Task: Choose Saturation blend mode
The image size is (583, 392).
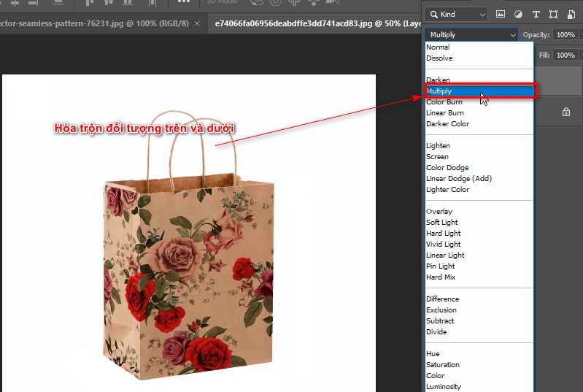Action: point(479,365)
